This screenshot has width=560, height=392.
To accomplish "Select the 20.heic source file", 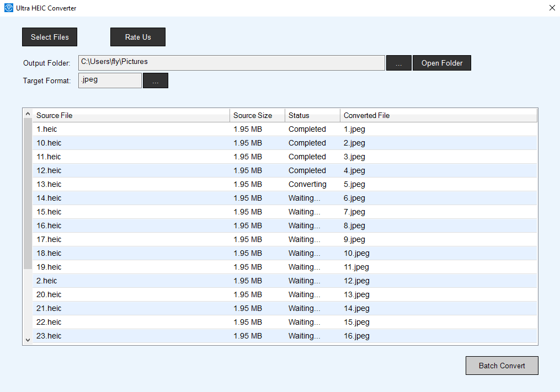I will (49, 294).
